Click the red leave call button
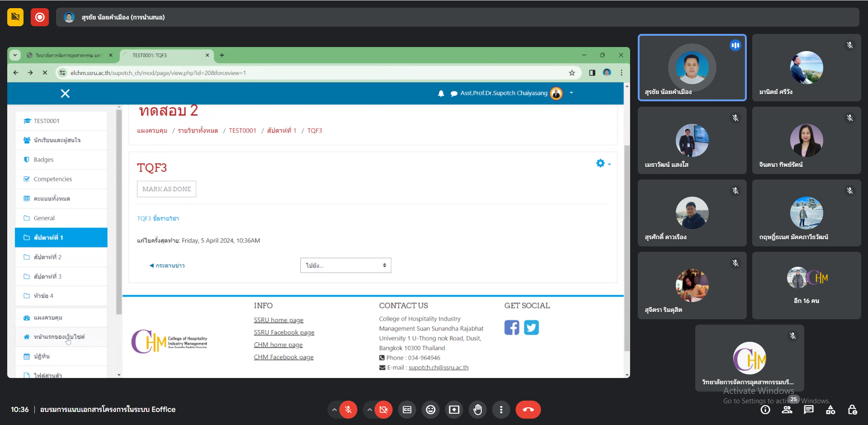The width and height of the screenshot is (868, 425). (x=528, y=410)
